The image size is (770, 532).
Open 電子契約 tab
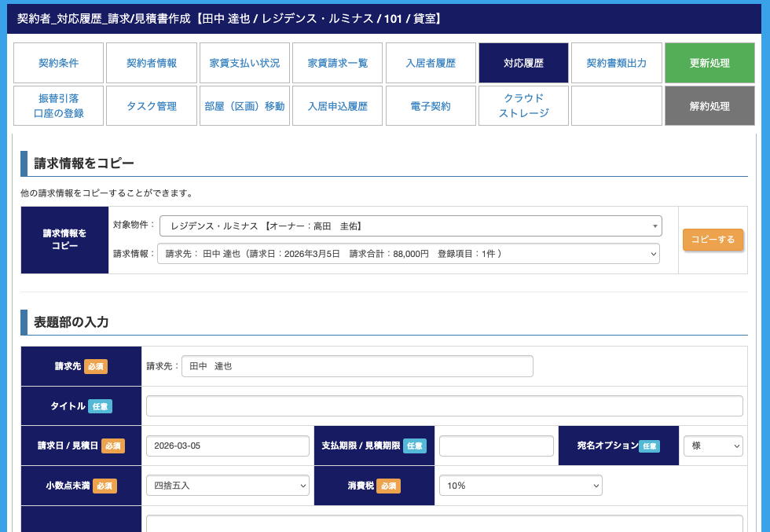[431, 106]
